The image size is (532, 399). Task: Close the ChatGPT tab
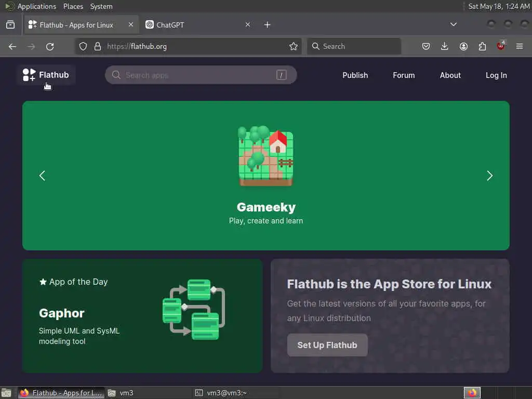(x=248, y=25)
